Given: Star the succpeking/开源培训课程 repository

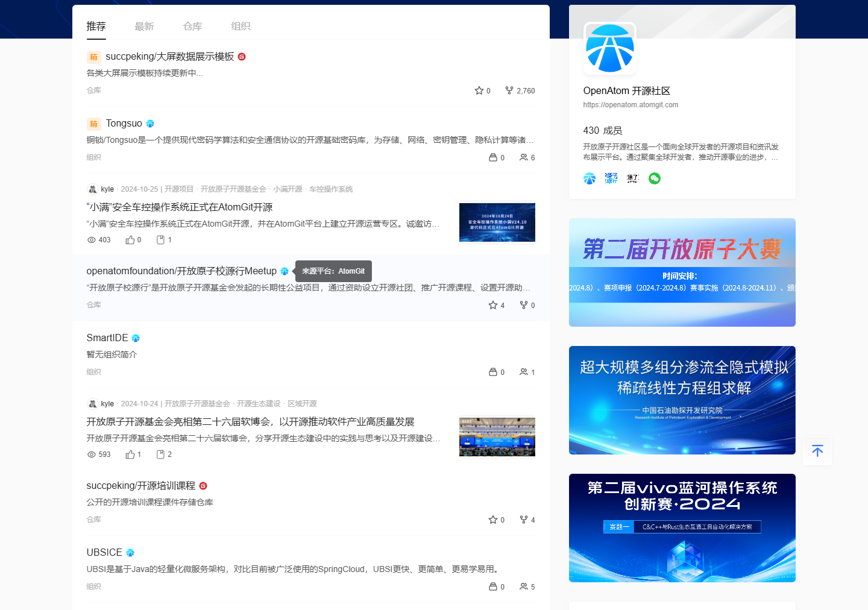Looking at the screenshot, I should pyautogui.click(x=493, y=520).
